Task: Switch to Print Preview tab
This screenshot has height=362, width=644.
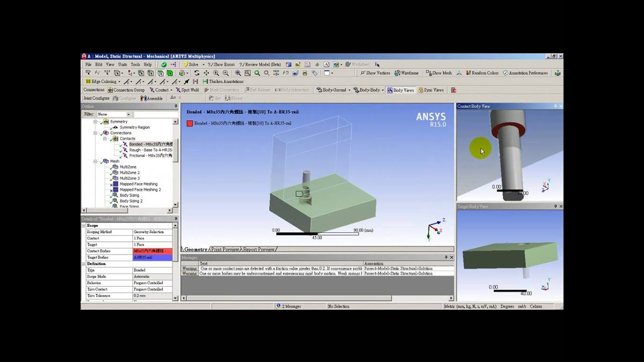Action: [x=224, y=249]
